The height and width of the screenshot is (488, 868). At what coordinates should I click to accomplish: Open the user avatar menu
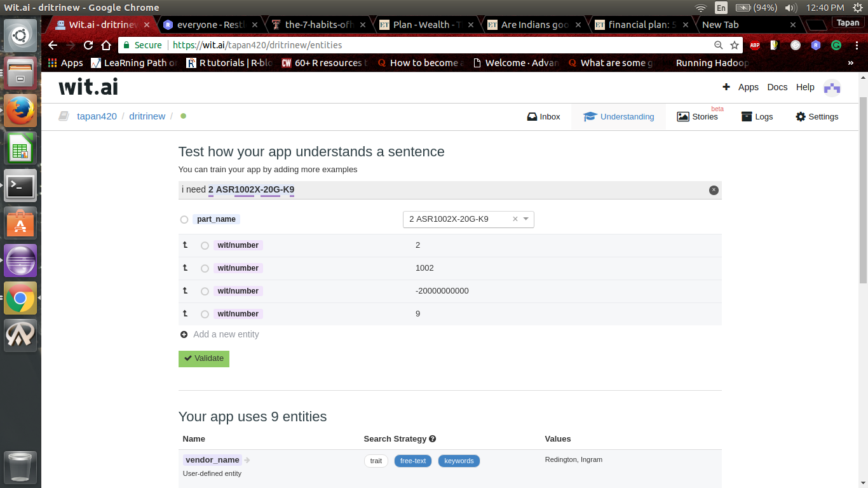pyautogui.click(x=832, y=88)
